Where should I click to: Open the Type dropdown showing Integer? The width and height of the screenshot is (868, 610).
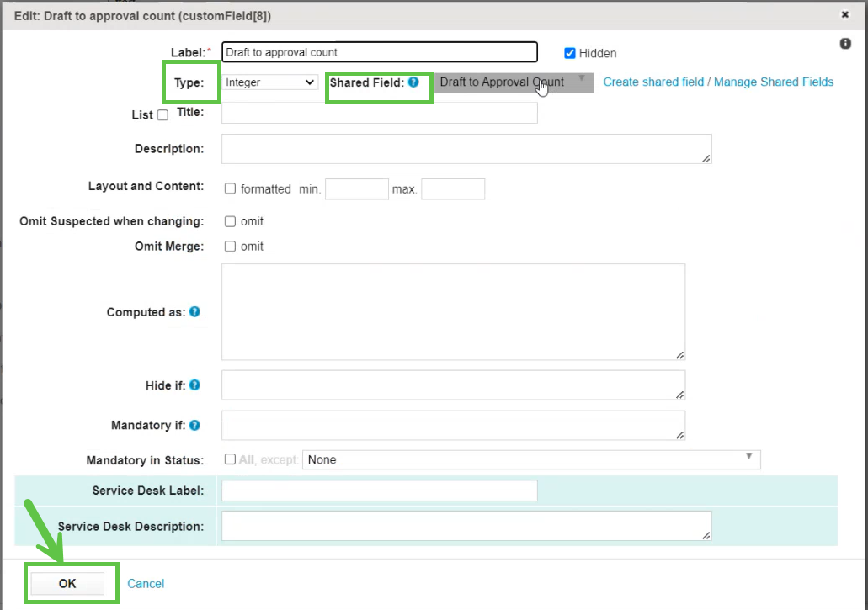pyautogui.click(x=269, y=82)
